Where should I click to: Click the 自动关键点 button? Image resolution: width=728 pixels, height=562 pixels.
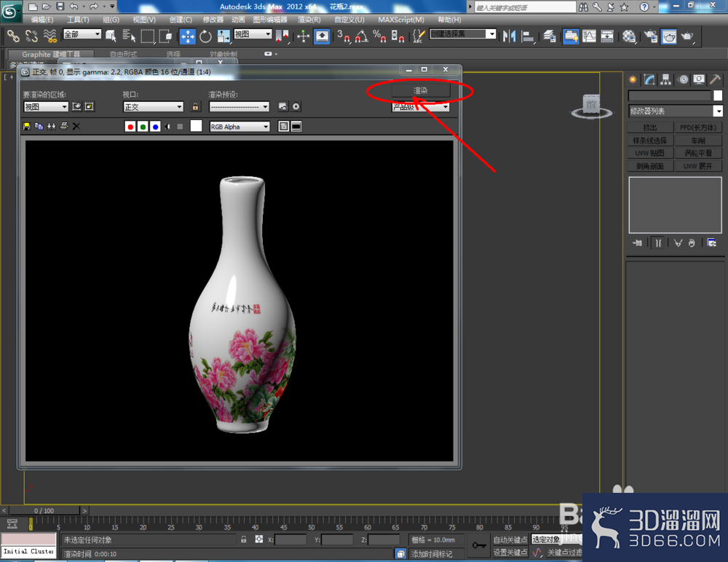click(510, 539)
